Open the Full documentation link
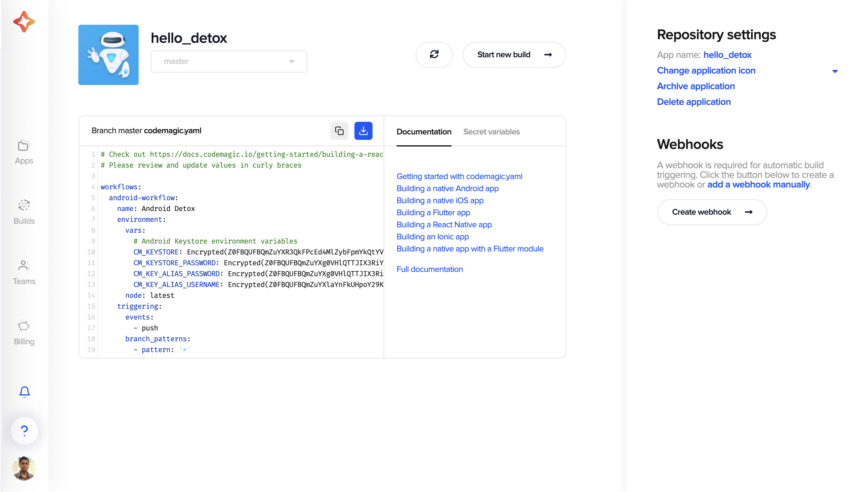868x492 pixels. pos(429,269)
